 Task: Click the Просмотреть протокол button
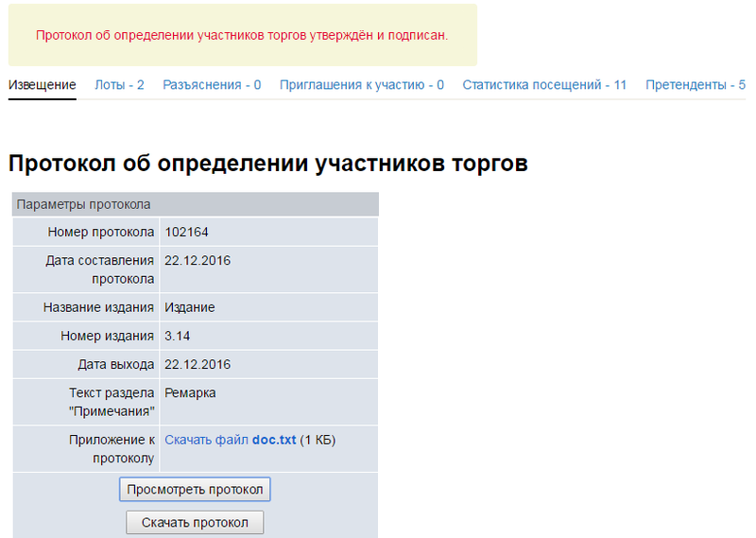(x=195, y=489)
